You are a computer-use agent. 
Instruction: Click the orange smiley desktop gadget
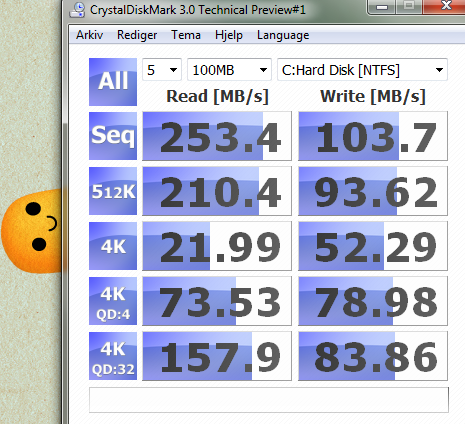click(32, 231)
